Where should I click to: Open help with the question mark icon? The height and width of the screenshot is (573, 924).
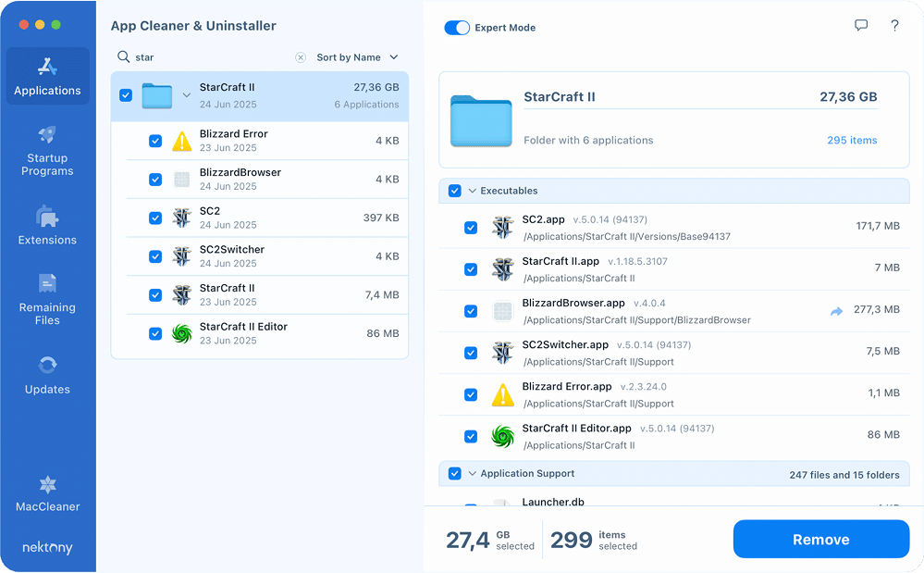tap(894, 25)
